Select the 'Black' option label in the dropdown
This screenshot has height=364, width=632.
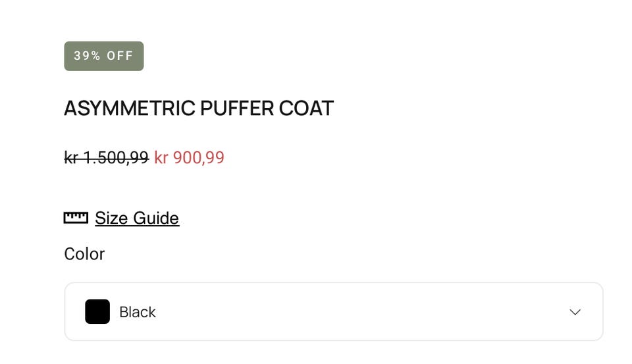[x=138, y=312]
